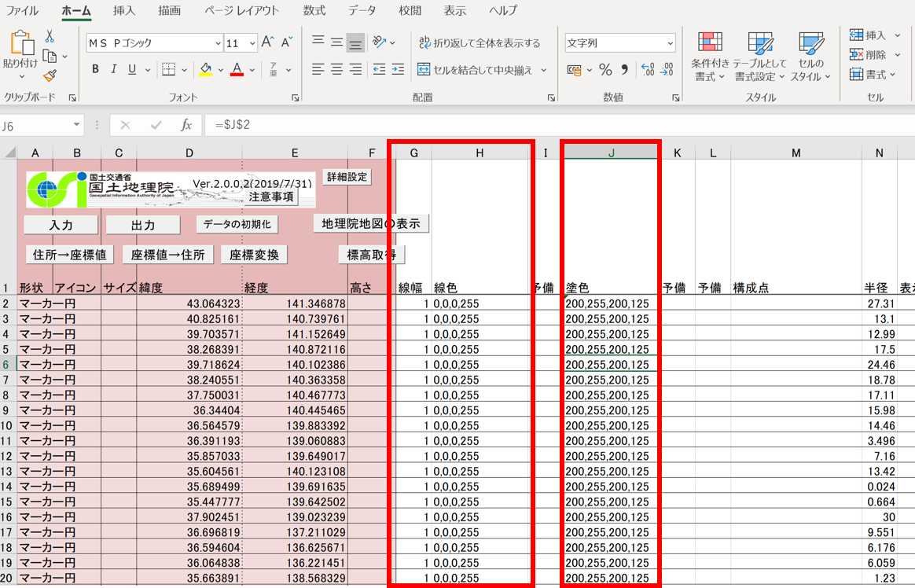Click the text orientation icon
Screen dimensions: 915x588
tap(380, 42)
